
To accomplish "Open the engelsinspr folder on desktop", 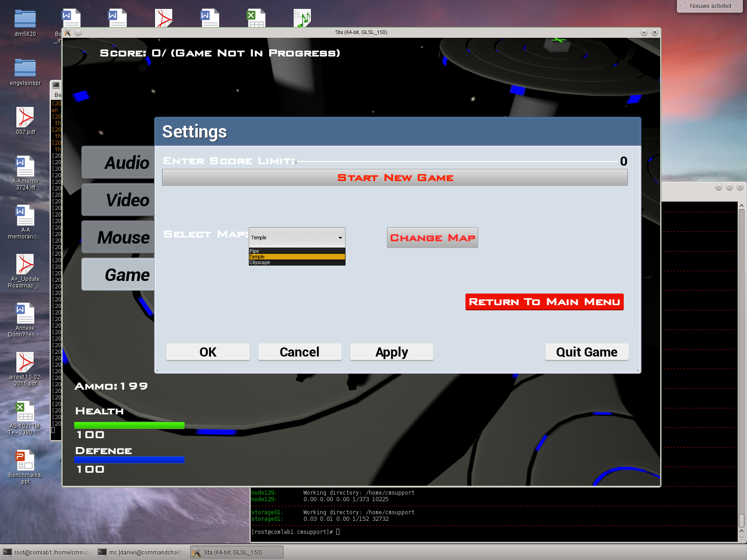I will coord(25,68).
